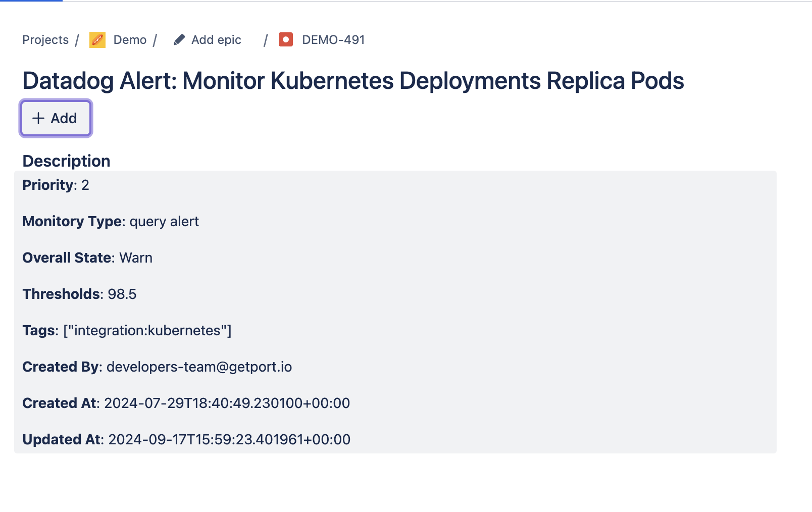This screenshot has height=512, width=812.
Task: Click the Created At timestamp
Action: [x=227, y=403]
